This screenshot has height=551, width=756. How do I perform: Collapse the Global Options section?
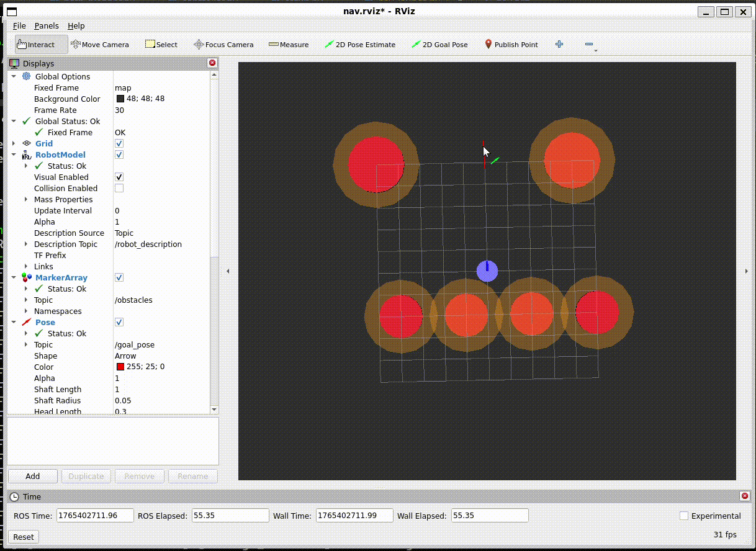click(x=14, y=76)
